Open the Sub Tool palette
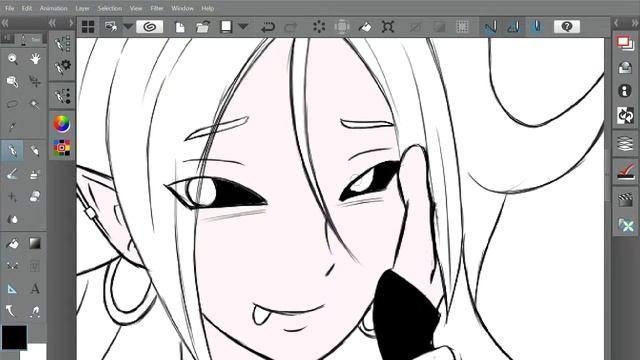This screenshot has height=360, width=640. pyautogui.click(x=62, y=44)
